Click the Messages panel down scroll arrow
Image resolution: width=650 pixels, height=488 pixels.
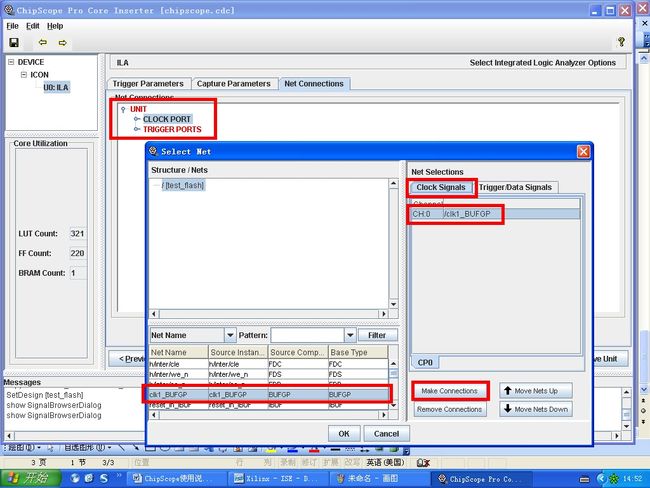click(626, 426)
